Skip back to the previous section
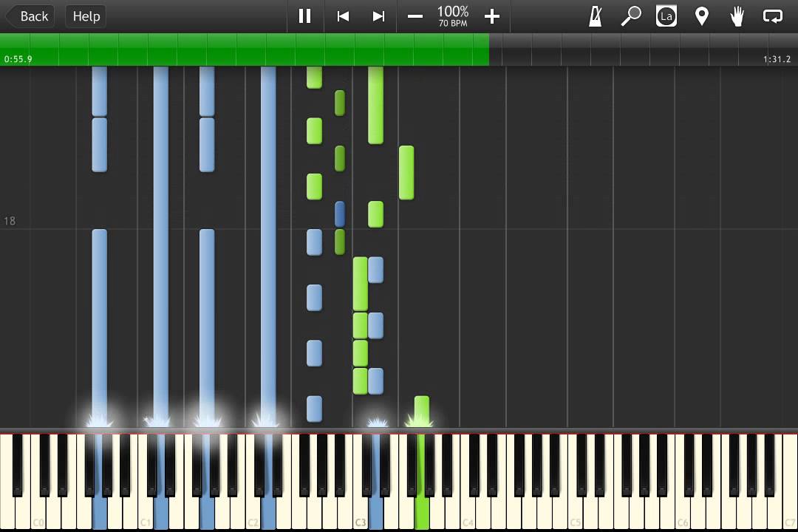The image size is (798, 532). (x=343, y=16)
